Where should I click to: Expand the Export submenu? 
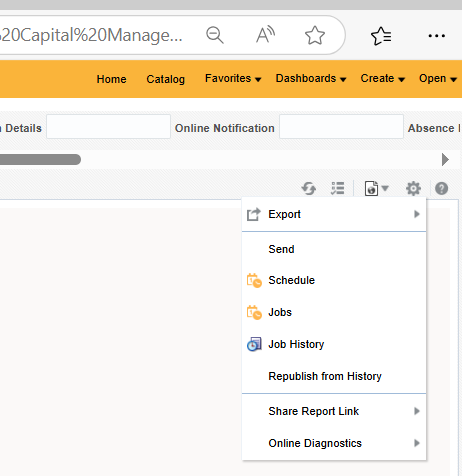coord(334,214)
